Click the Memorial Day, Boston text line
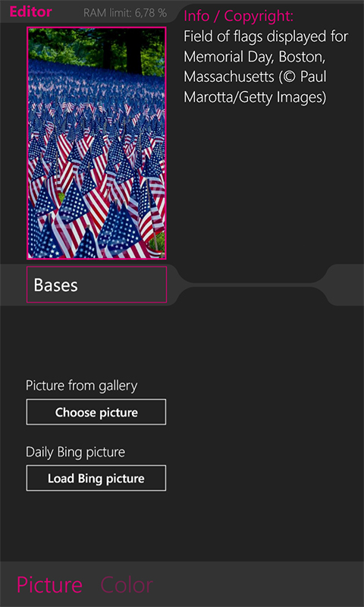 (x=256, y=57)
